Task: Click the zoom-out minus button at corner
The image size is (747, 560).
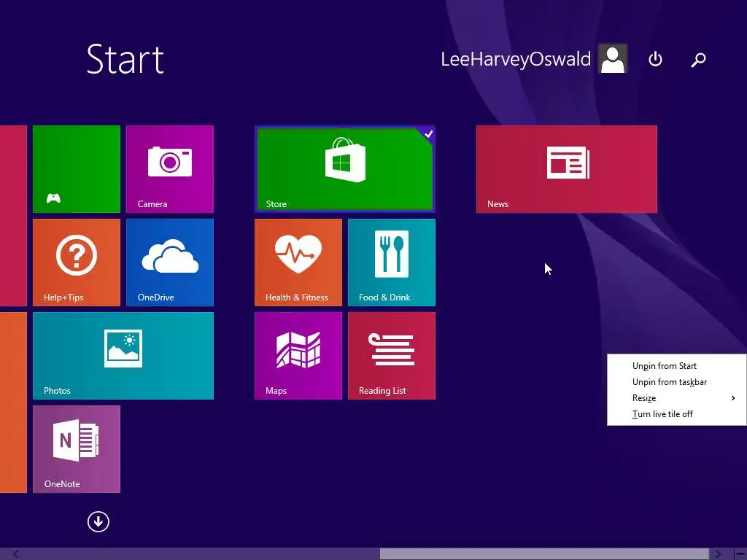Action: (740, 554)
